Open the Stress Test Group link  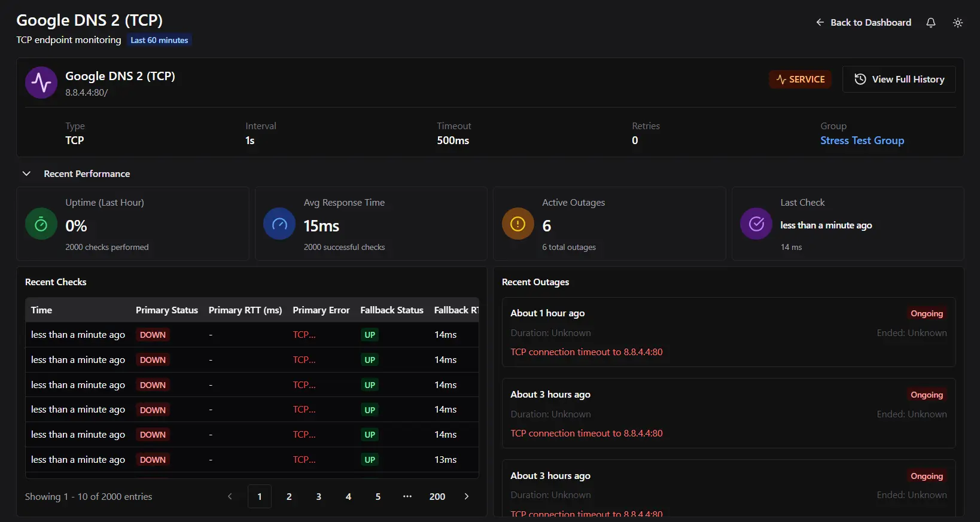862,141
